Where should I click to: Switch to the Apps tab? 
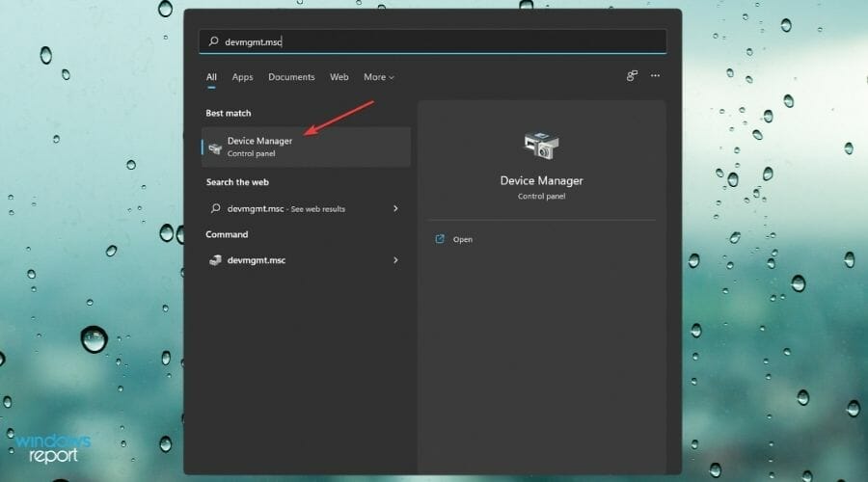click(x=242, y=77)
